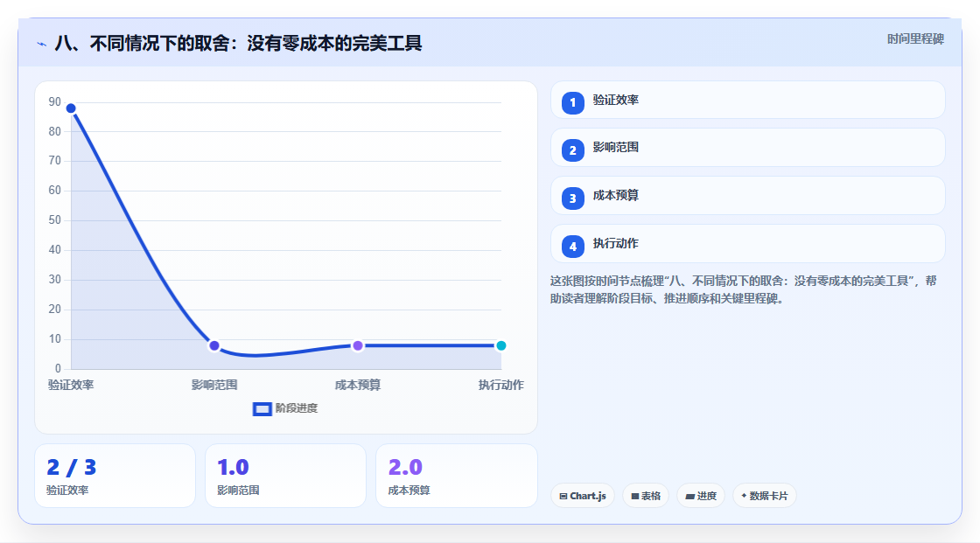The image size is (980, 543).
Task: Select the 执行动作 cyan data point
Action: click(x=500, y=345)
